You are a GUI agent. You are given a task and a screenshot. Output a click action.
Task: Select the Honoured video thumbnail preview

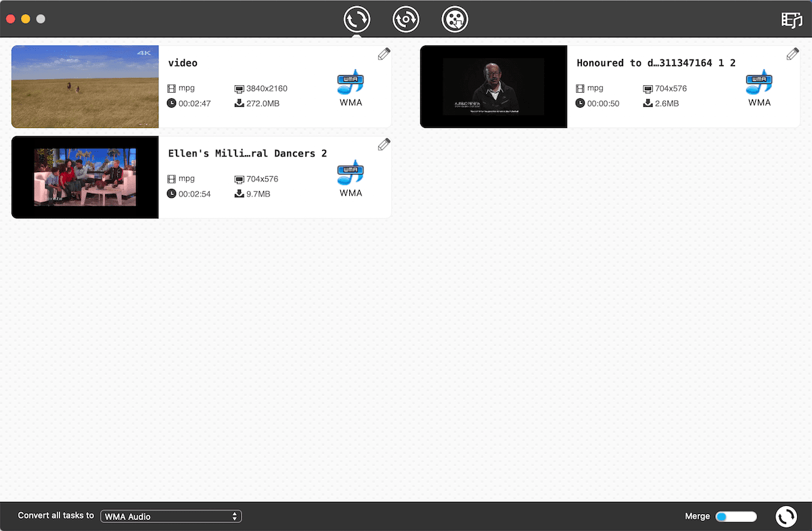(493, 87)
